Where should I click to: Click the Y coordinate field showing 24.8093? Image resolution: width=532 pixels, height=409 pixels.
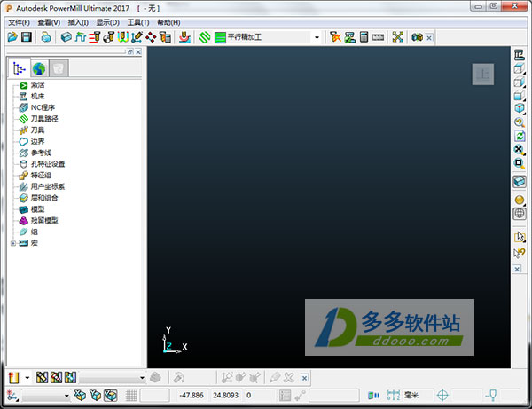pyautogui.click(x=225, y=396)
